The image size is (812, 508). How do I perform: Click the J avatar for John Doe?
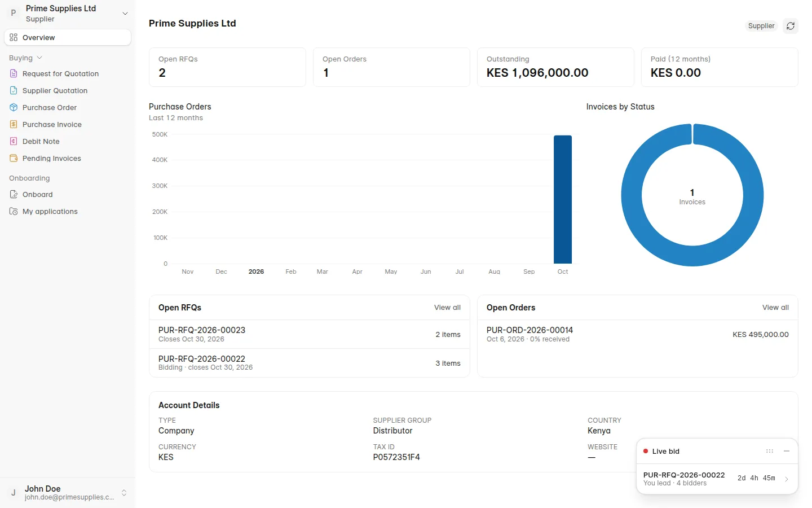click(x=14, y=493)
